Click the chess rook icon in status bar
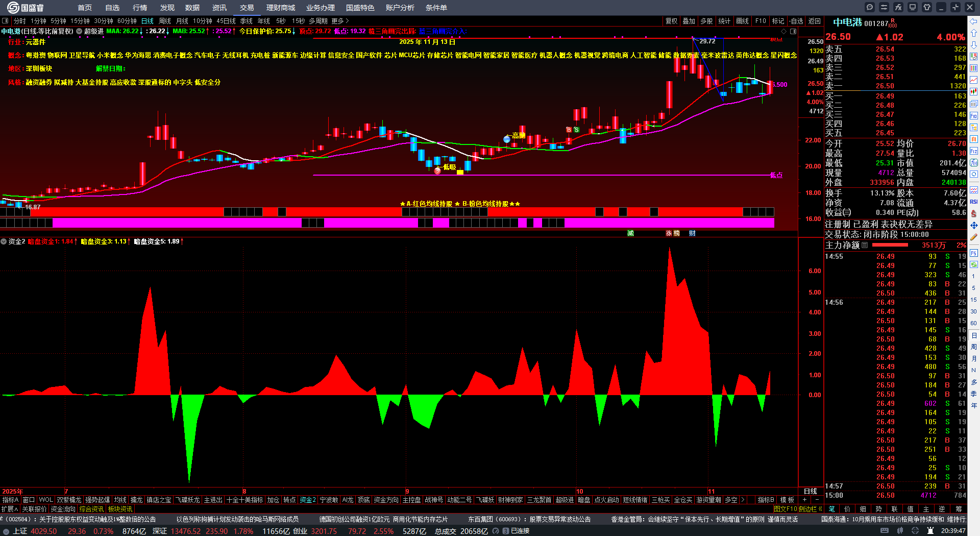The height and width of the screenshot is (536, 980). 930,531
